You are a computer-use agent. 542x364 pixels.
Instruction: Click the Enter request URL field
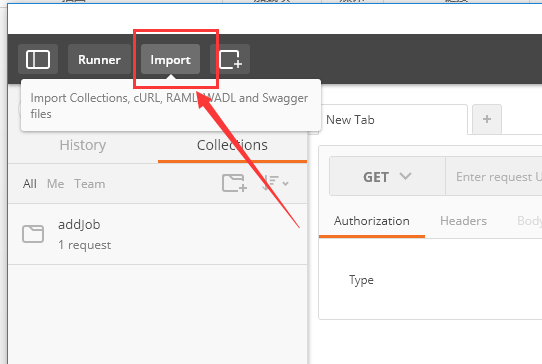(494, 176)
